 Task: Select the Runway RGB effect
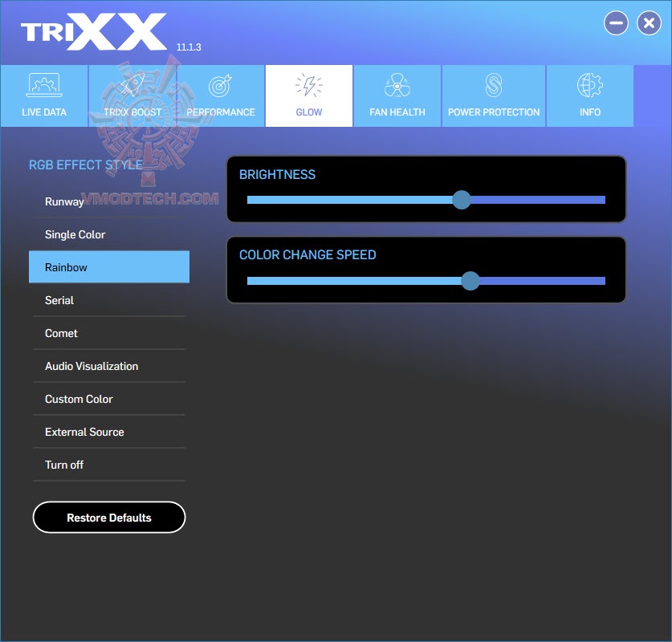click(x=109, y=201)
